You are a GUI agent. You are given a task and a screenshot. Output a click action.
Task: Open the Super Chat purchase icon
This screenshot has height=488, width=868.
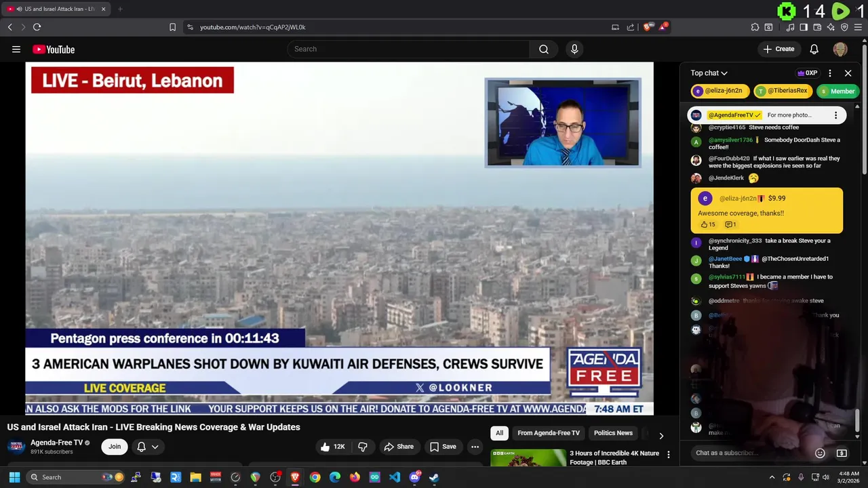(842, 453)
